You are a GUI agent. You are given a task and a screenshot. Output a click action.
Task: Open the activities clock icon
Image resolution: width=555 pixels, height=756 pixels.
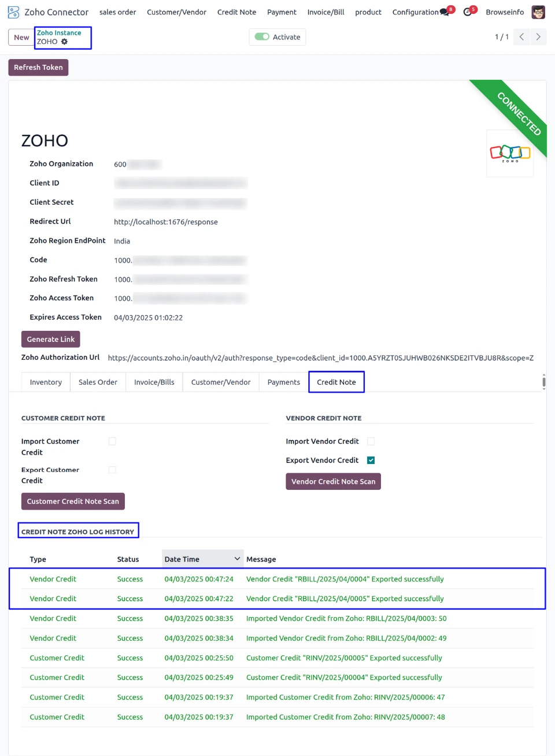(x=468, y=12)
